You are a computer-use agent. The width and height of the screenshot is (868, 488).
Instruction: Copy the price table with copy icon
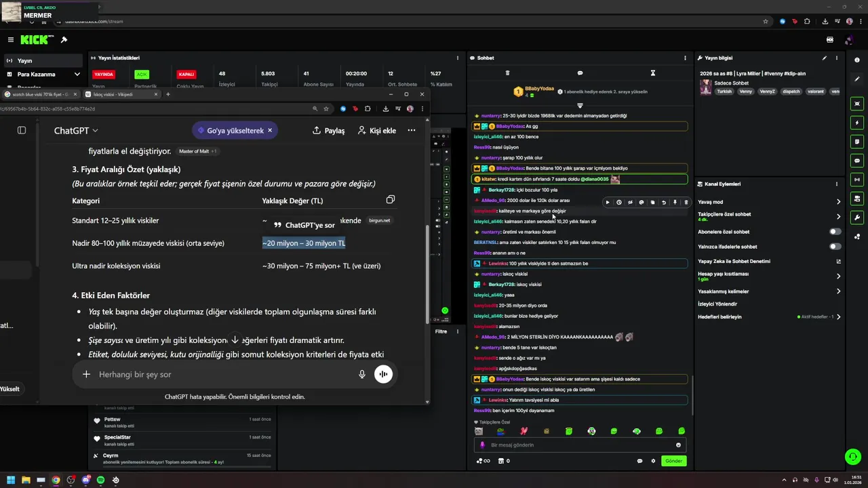point(390,199)
